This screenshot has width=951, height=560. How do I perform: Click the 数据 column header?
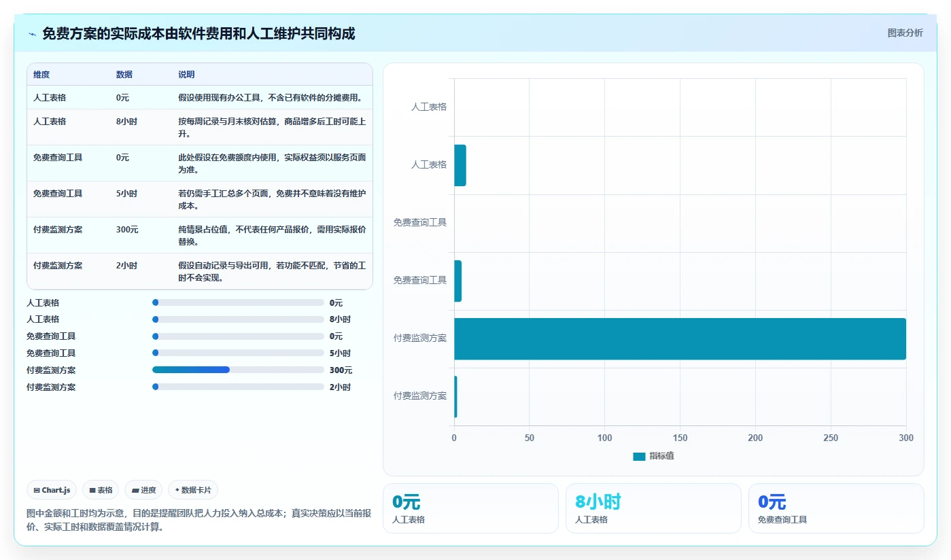(124, 75)
